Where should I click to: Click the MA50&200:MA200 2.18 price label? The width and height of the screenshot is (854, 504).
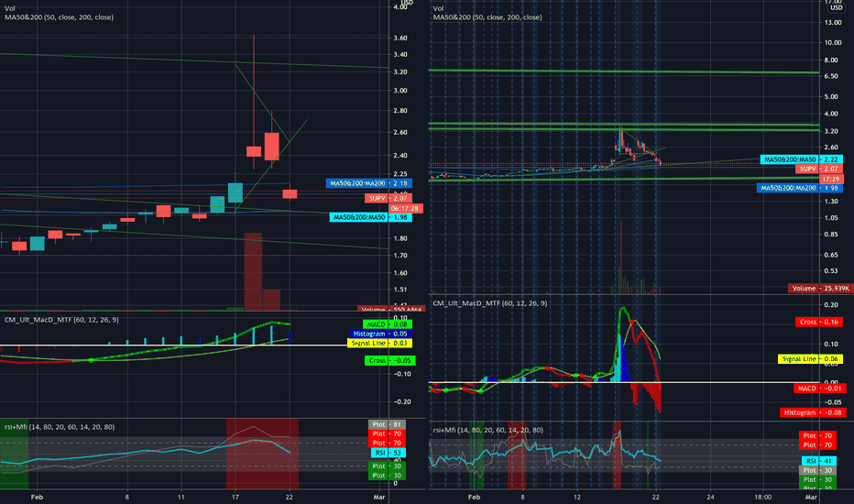coord(369,183)
